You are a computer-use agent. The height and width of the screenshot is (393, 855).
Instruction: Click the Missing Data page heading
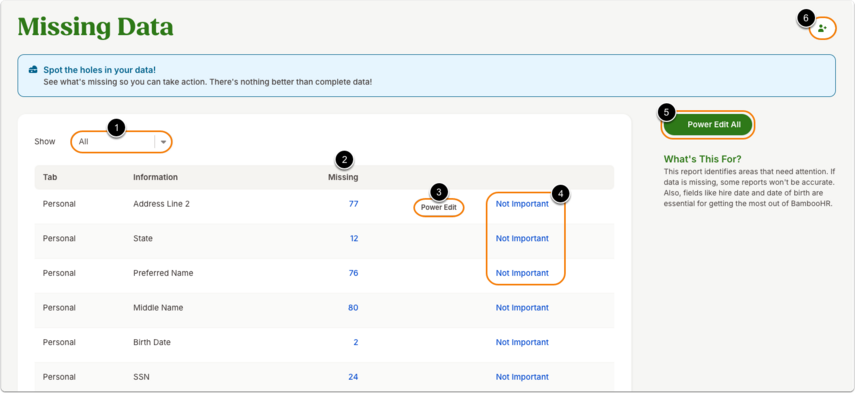pos(95,27)
